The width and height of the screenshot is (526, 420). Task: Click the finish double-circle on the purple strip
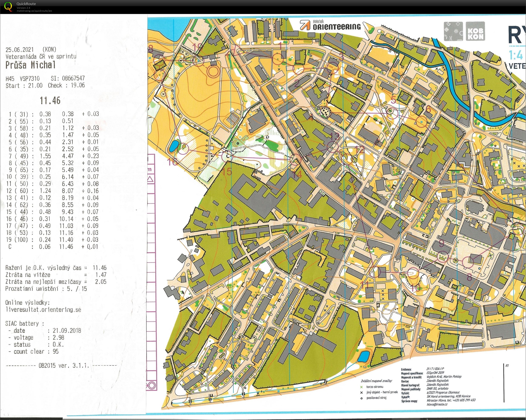(152, 386)
